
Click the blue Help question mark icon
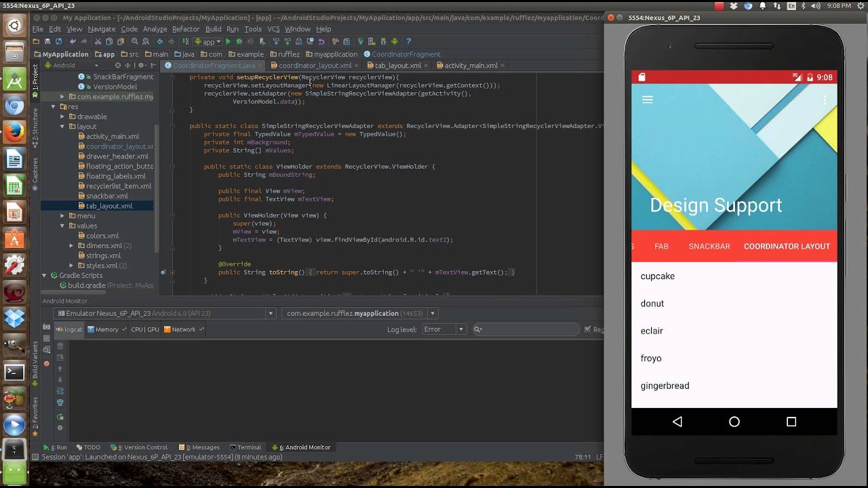[x=408, y=41]
